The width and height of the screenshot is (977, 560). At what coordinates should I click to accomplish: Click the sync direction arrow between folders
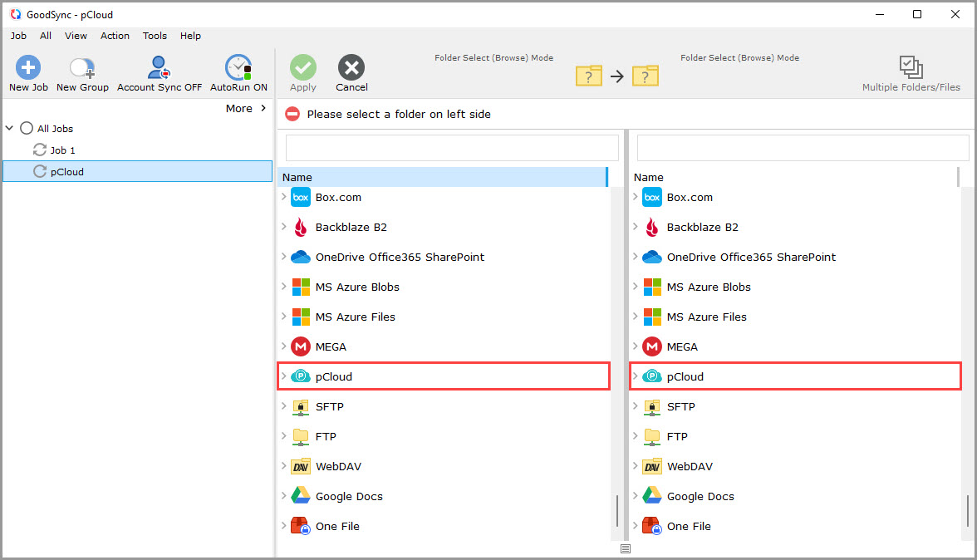(616, 76)
